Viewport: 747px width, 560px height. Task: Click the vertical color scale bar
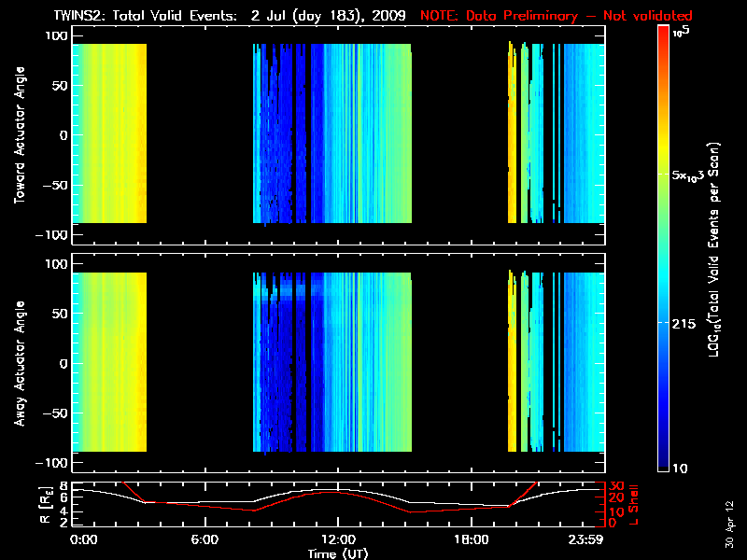point(664,249)
